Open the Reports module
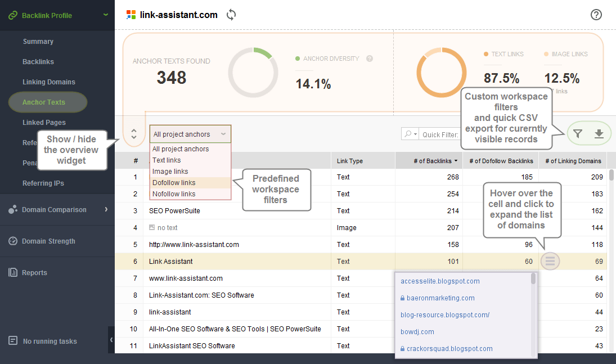This screenshot has width=616, height=364. point(34,272)
